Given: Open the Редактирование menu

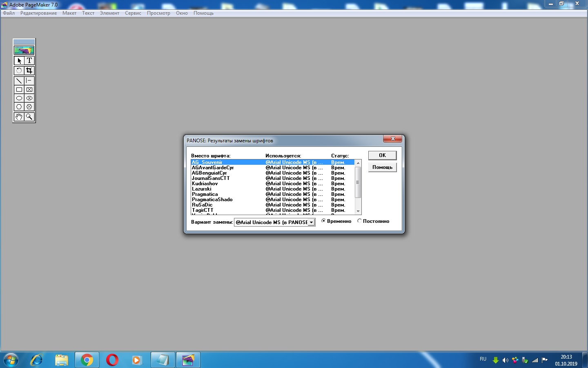Looking at the screenshot, I should click(38, 13).
